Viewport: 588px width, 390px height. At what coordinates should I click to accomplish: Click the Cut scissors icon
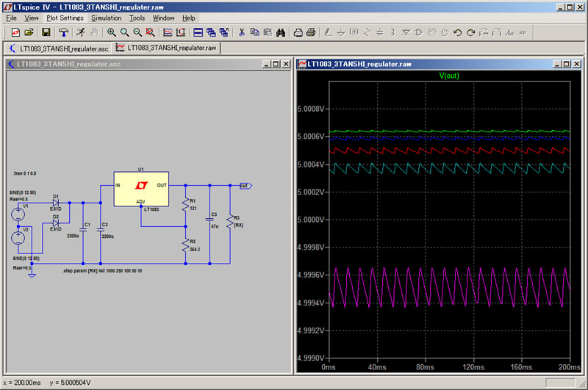click(x=242, y=32)
